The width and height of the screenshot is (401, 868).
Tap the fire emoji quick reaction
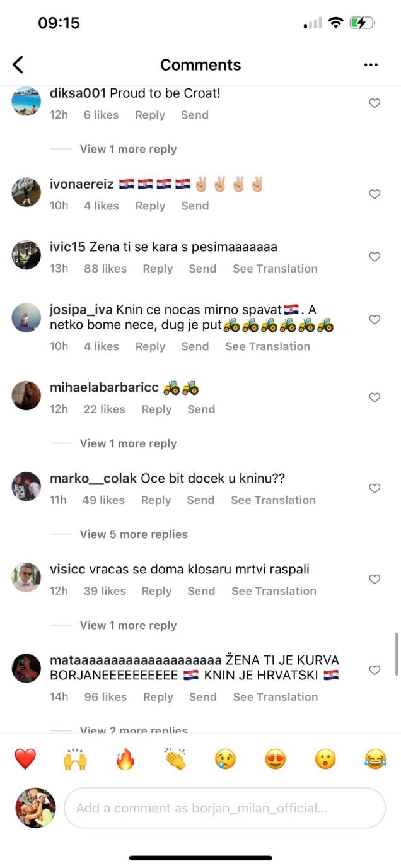pos(125,759)
